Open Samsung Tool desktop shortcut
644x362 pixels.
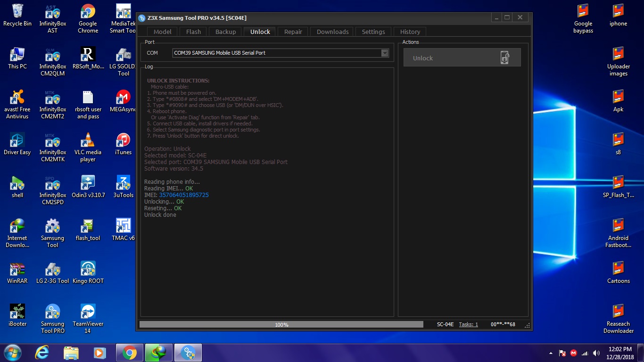[52, 233]
